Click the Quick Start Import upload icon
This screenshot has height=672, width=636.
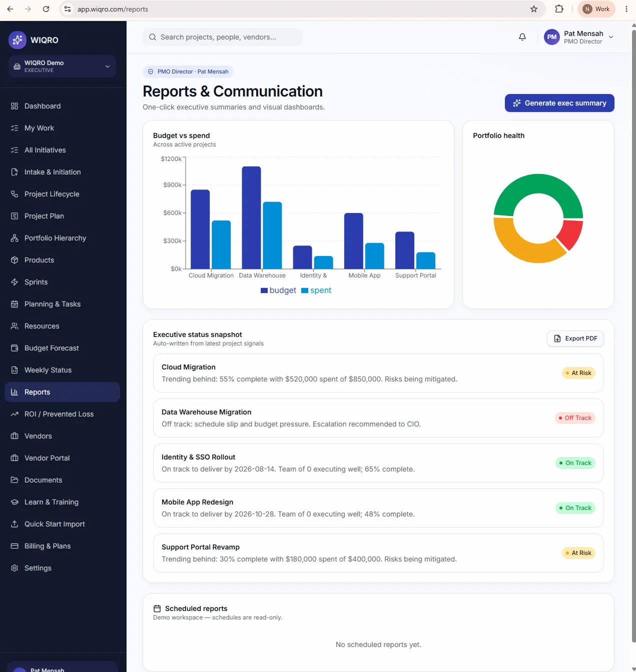(15, 524)
